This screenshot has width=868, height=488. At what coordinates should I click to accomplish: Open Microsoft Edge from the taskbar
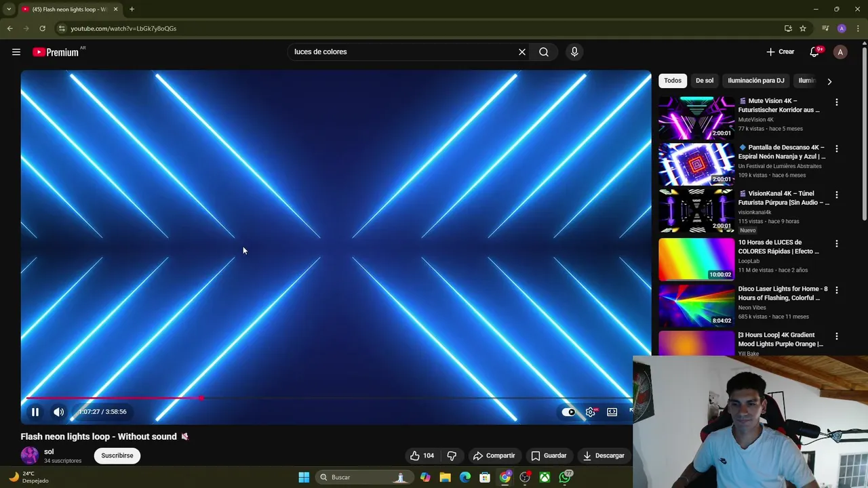click(465, 477)
